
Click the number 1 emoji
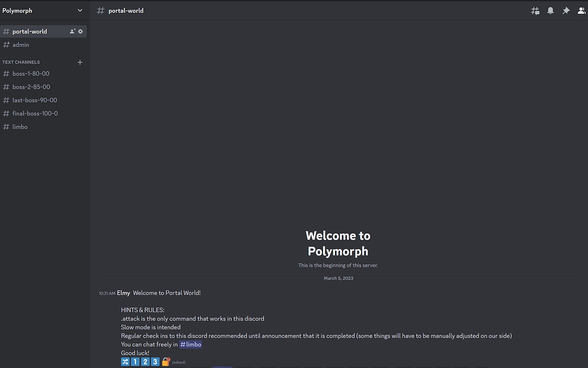point(135,362)
